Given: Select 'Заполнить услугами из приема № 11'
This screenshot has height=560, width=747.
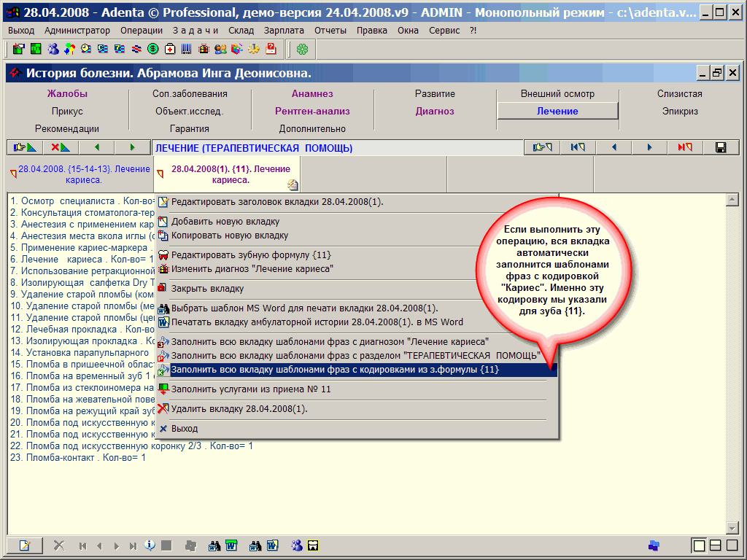Looking at the screenshot, I should point(250,389).
